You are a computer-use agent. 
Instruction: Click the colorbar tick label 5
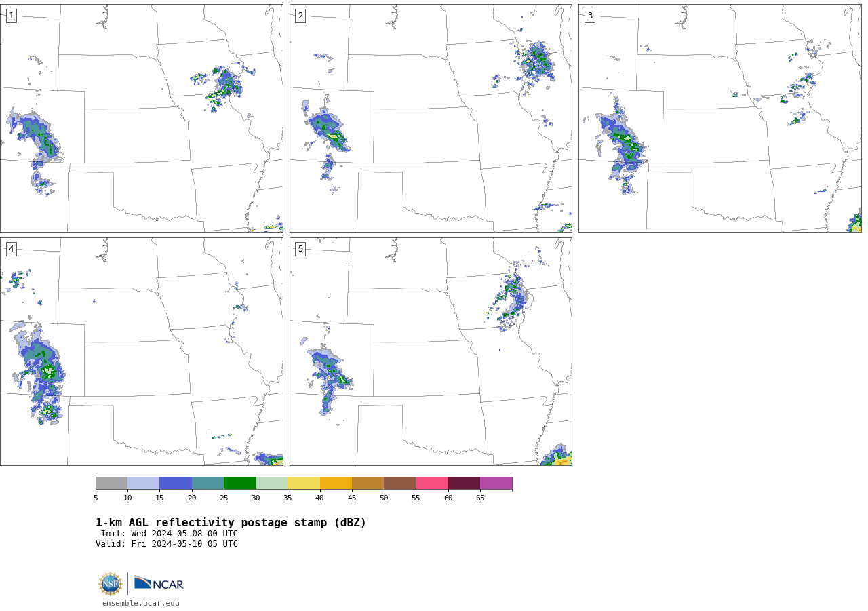pos(96,498)
